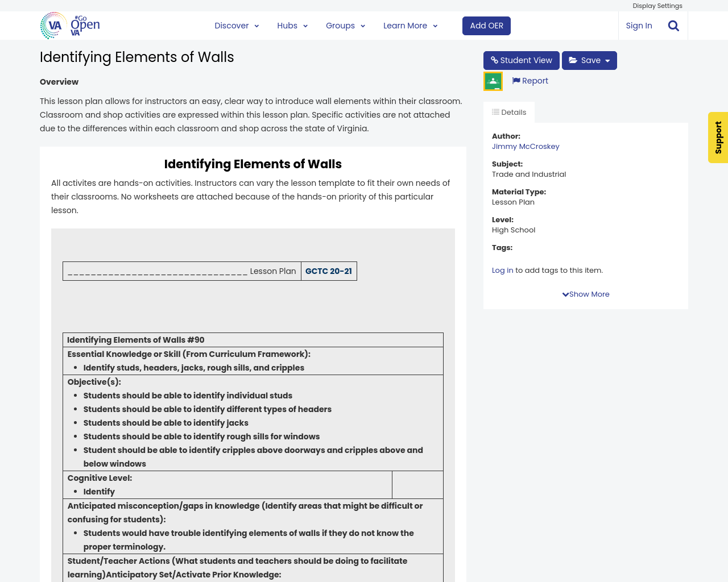The width and height of the screenshot is (728, 582).
Task: Click the folder icon on Save button
Action: click(x=573, y=60)
